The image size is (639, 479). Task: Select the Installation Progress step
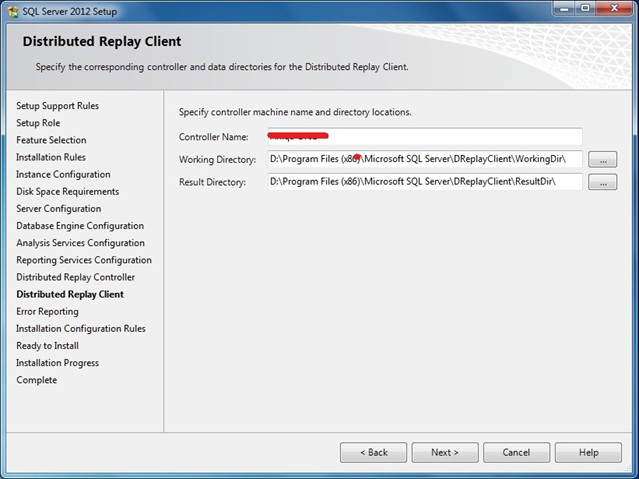coord(57,363)
